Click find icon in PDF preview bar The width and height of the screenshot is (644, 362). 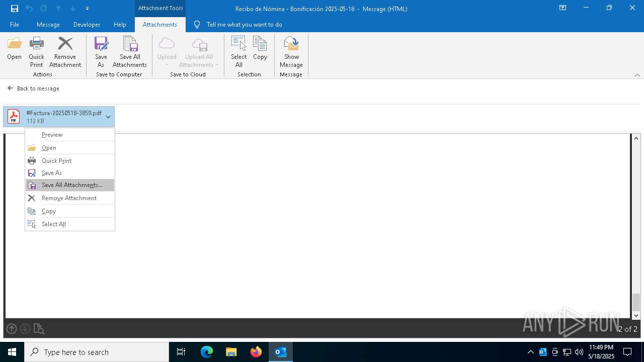pyautogui.click(x=39, y=329)
